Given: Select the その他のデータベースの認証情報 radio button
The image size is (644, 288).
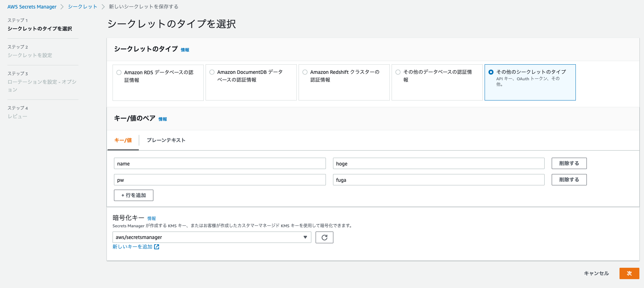Looking at the screenshot, I should 398,72.
